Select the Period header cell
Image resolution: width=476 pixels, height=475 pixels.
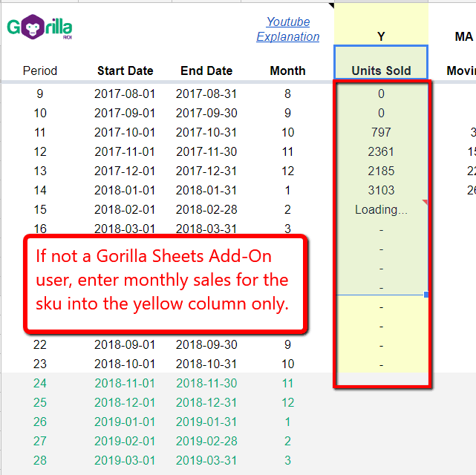pos(40,71)
